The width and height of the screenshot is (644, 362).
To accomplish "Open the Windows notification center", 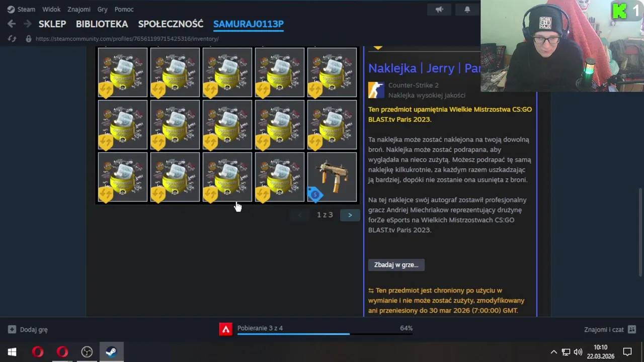I will point(627,352).
